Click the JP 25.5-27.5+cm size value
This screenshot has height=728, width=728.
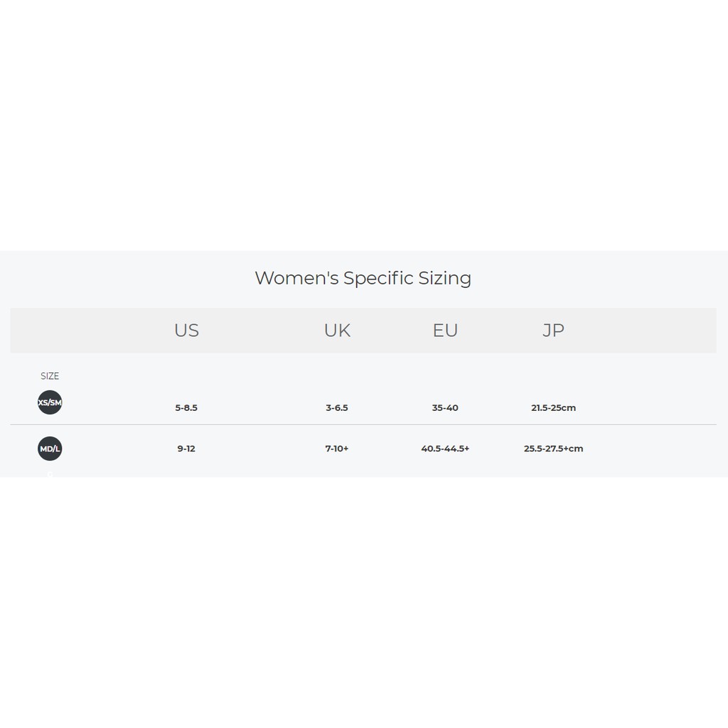(553, 449)
